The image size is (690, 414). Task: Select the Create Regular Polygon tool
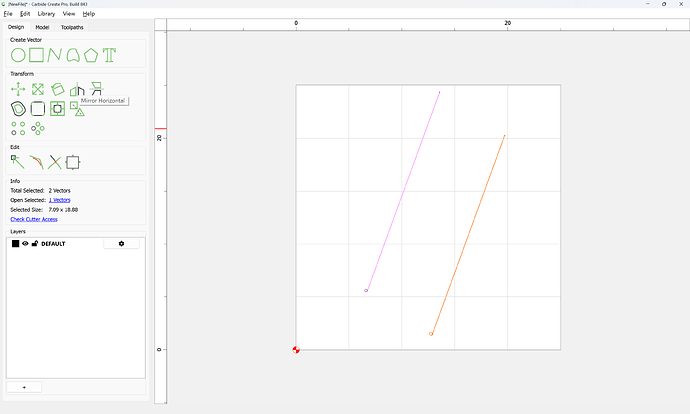pos(91,55)
